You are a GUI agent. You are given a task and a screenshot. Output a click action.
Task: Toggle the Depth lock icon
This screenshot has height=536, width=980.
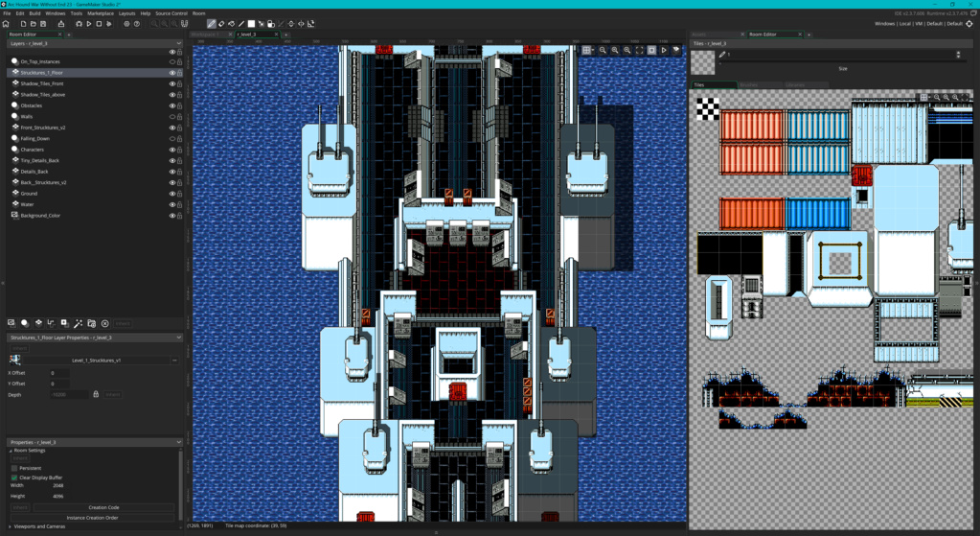pos(96,395)
